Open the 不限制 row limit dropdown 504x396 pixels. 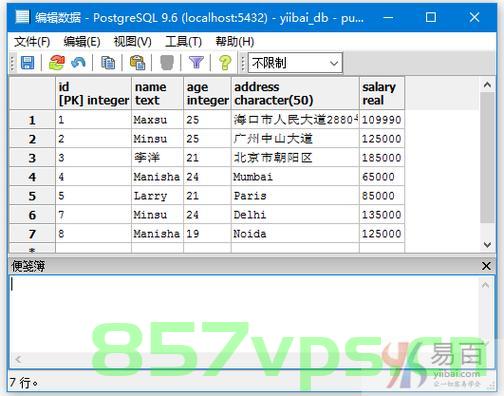pos(295,63)
